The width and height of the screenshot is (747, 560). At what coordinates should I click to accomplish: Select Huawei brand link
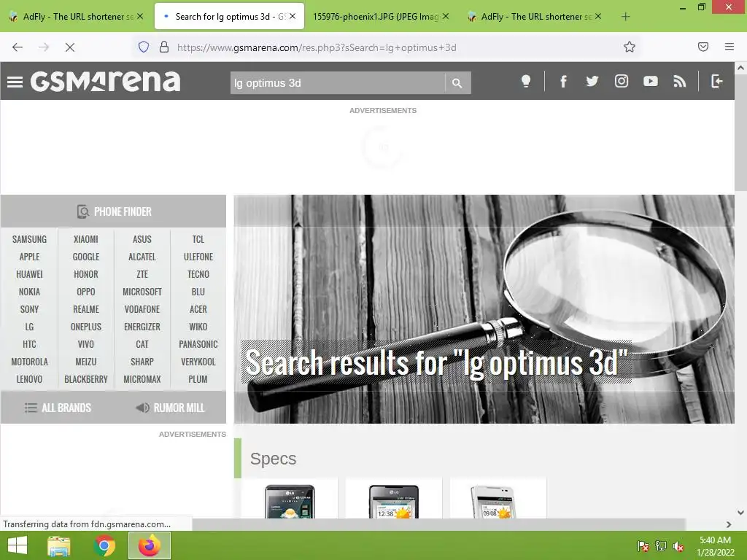click(x=29, y=274)
